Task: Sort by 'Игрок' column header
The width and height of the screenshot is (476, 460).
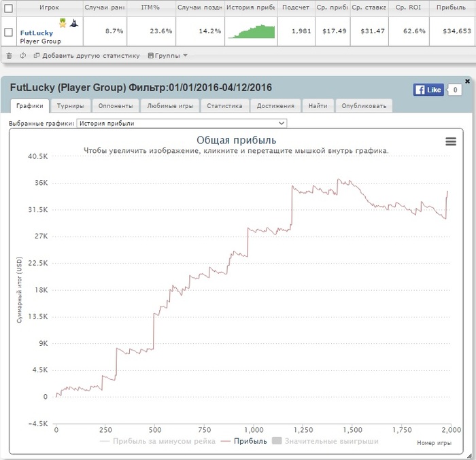Action: tap(49, 7)
